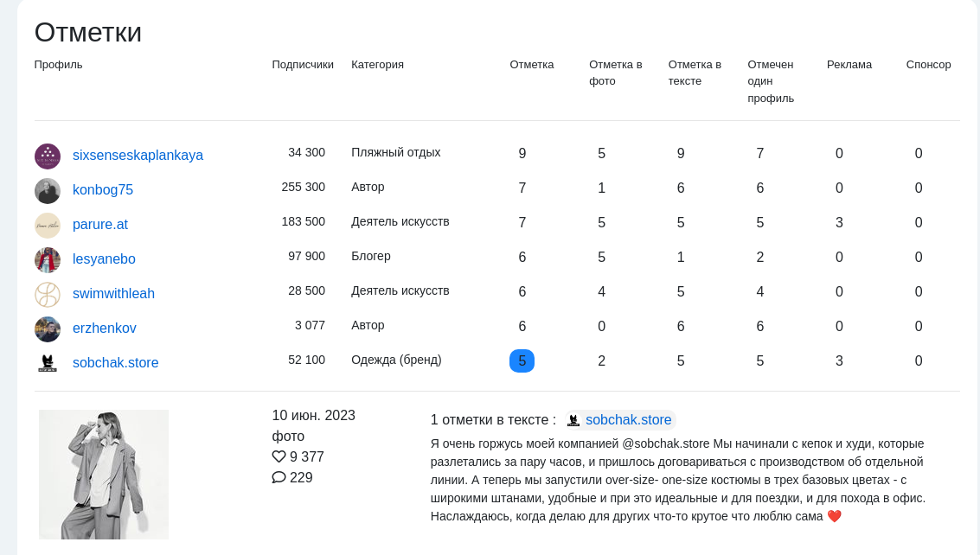The width and height of the screenshot is (980, 555).
Task: Sort by Спонсор column header
Action: click(x=929, y=64)
